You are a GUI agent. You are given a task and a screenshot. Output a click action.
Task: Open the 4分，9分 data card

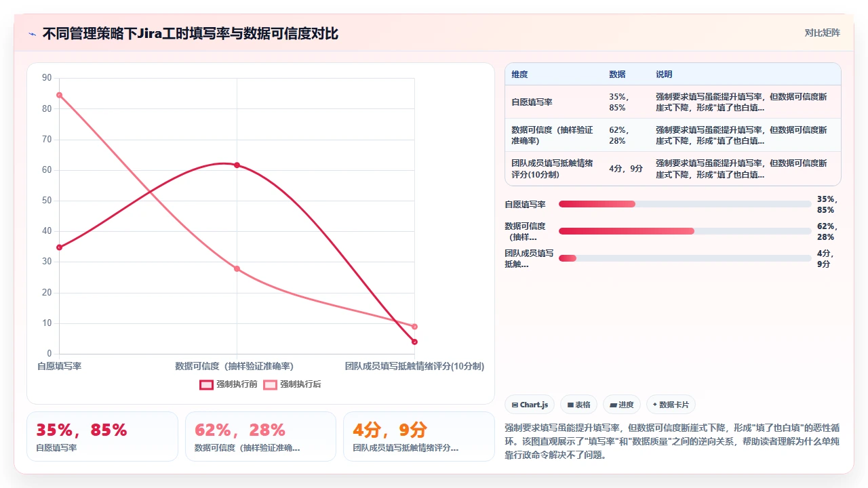[419, 436]
